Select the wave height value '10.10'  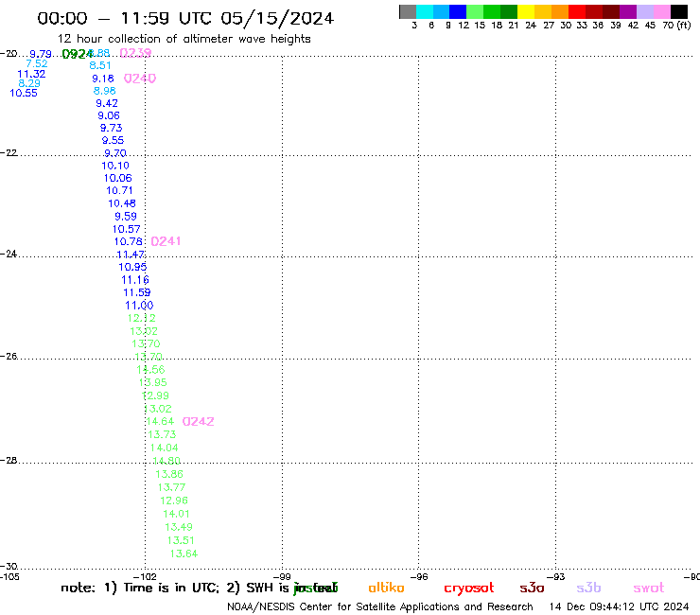[x=115, y=166]
